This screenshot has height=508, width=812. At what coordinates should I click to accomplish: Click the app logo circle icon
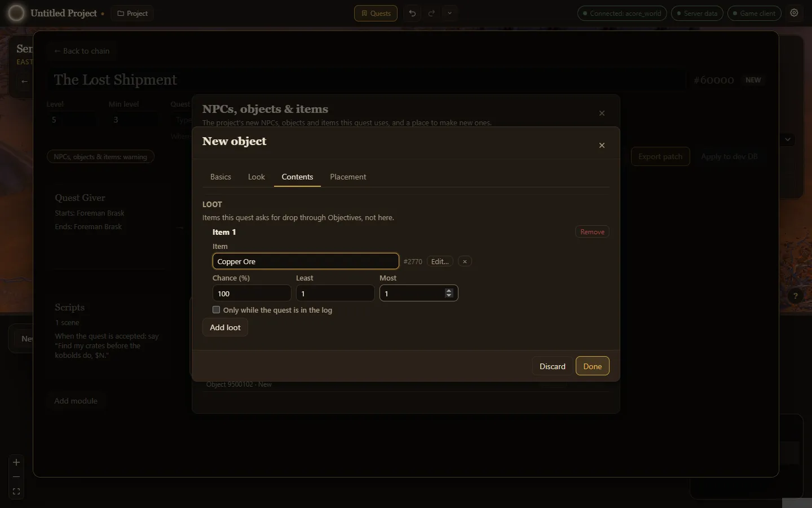16,13
